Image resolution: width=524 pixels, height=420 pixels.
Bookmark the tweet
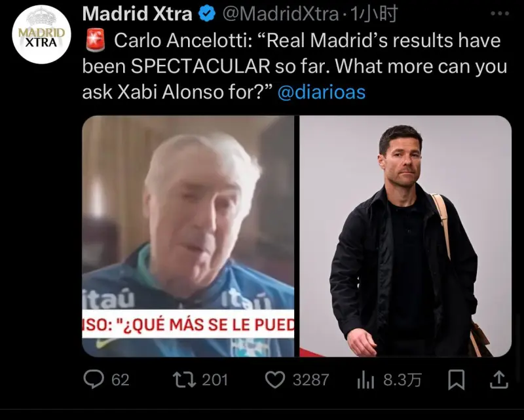click(456, 380)
